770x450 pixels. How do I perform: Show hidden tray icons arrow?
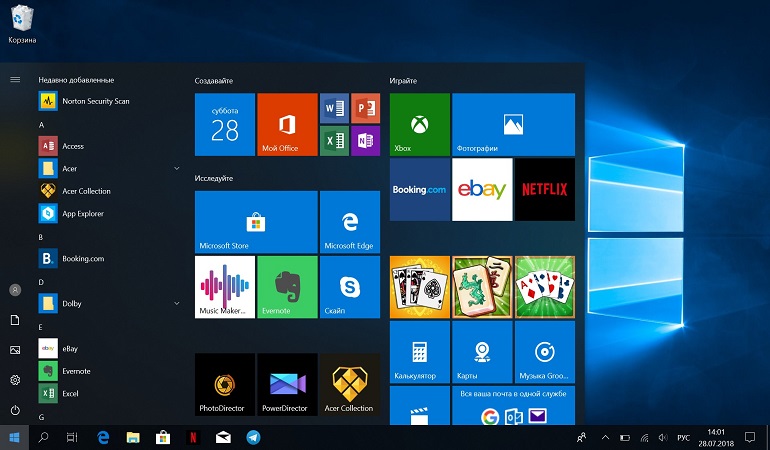point(605,437)
